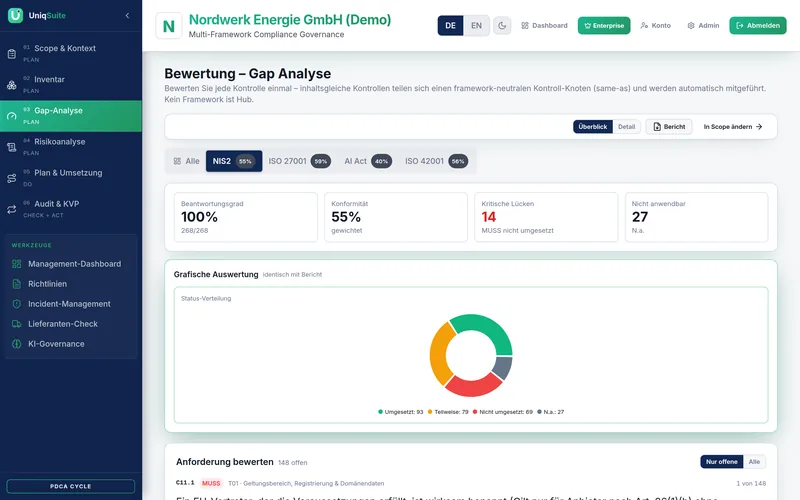Click the Beantwortungsgrad 100% card

pos(246,217)
